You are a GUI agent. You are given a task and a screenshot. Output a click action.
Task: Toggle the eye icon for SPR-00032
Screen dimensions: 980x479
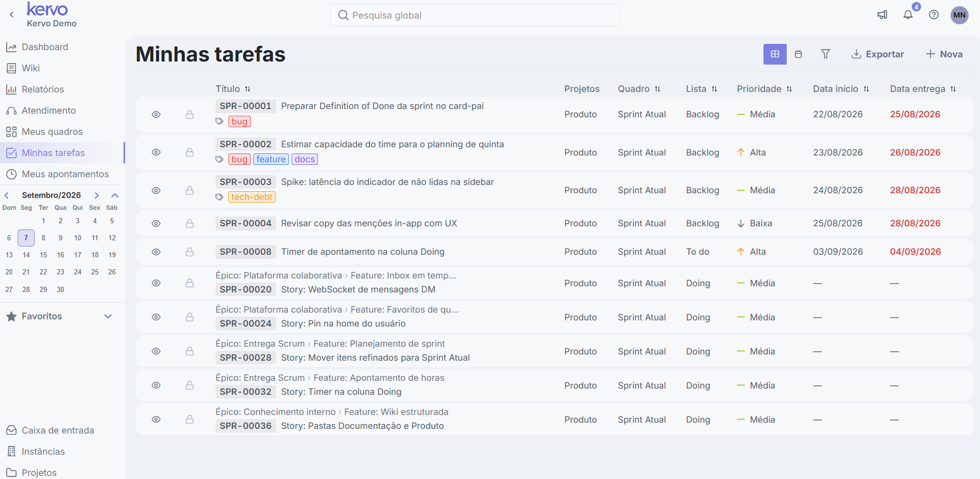[x=156, y=385]
